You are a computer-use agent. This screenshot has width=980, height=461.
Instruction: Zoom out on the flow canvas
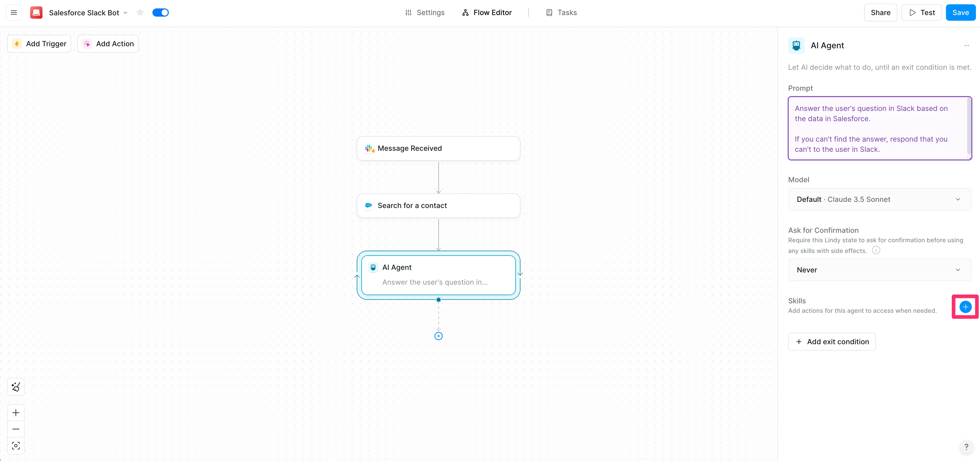coord(16,429)
